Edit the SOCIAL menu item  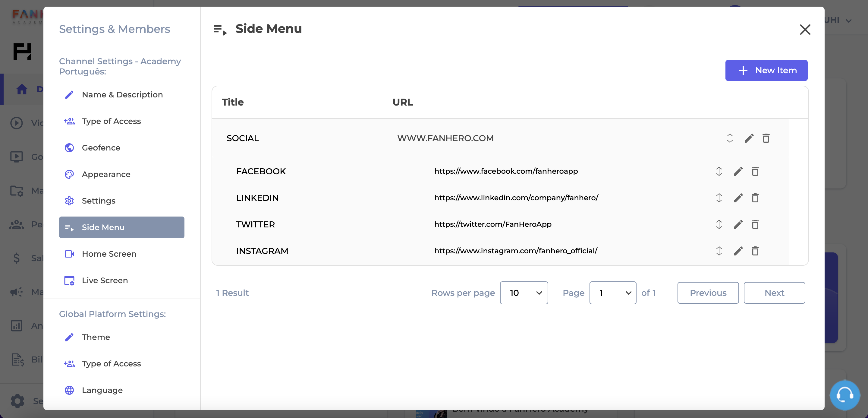[x=749, y=138]
